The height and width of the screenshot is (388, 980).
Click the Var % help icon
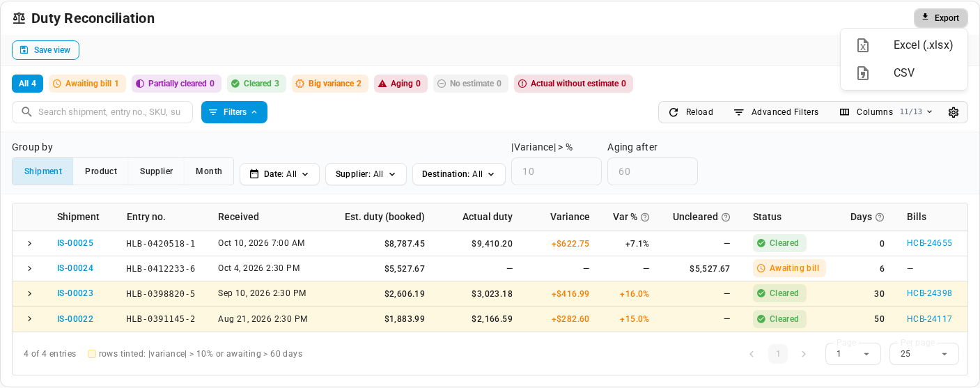(645, 217)
